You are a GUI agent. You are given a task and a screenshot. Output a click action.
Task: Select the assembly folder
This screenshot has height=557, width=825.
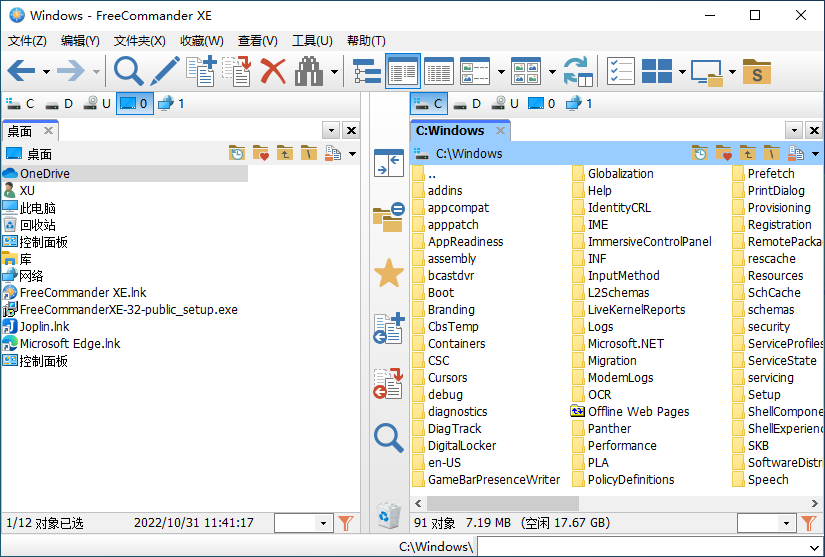(x=445, y=258)
